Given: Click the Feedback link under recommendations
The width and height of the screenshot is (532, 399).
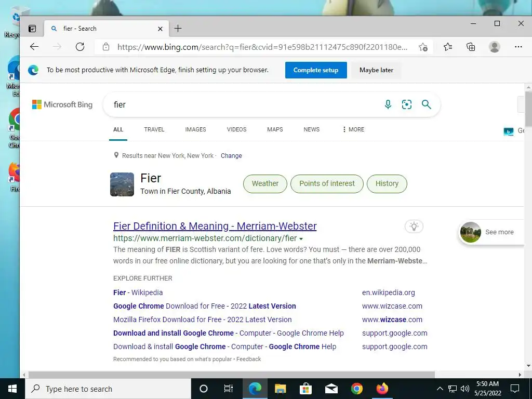Looking at the screenshot, I should (x=249, y=359).
